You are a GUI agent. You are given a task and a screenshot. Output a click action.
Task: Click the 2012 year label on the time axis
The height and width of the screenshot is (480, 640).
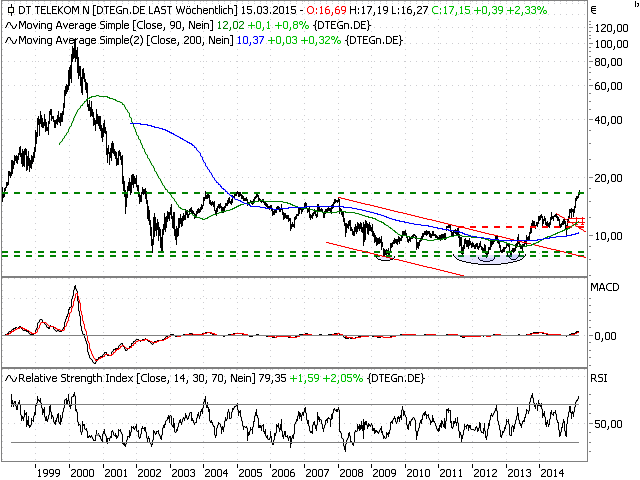tap(485, 473)
